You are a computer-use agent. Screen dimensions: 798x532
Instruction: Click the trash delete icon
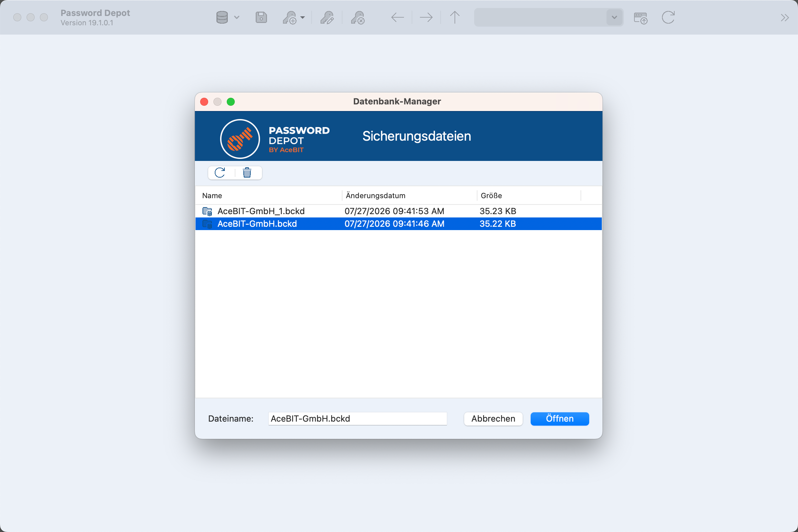pos(247,173)
